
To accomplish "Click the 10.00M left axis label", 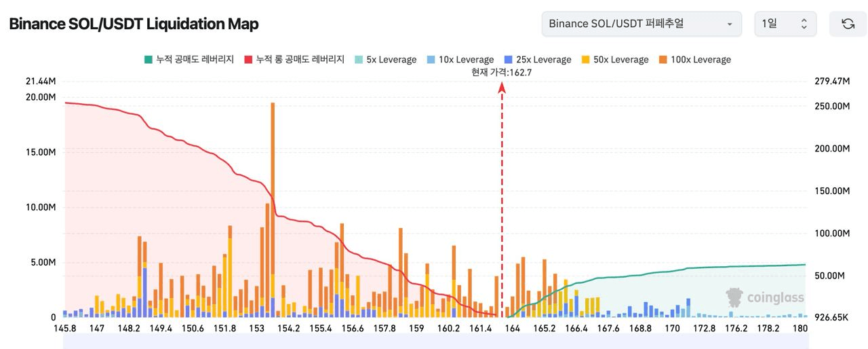I will click(41, 207).
